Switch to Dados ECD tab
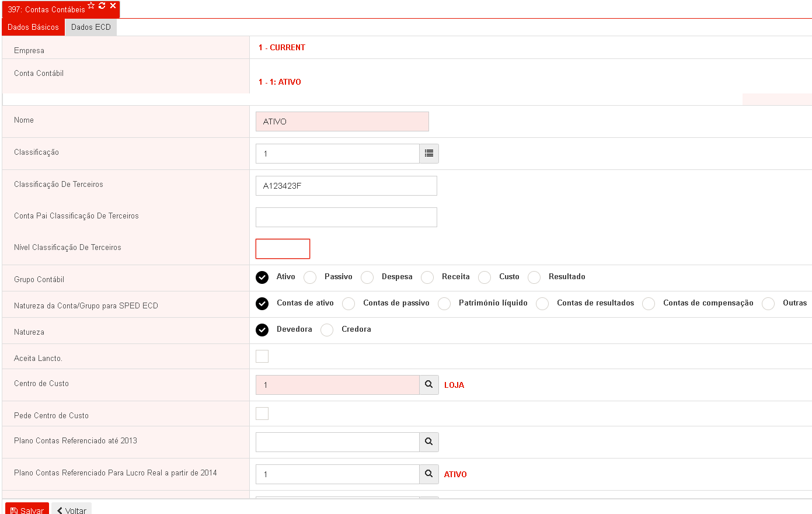The width and height of the screenshot is (812, 514). [x=91, y=27]
